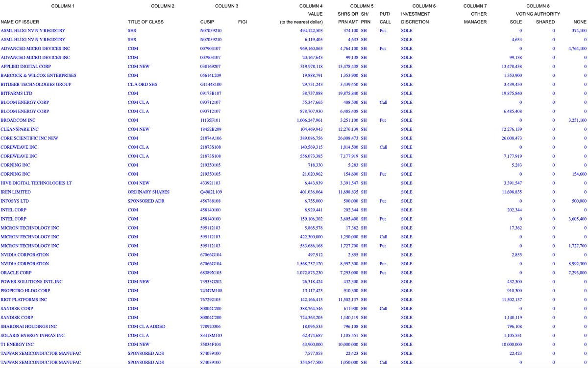Screen dimensions: 588x368
Task: Click the share amount 26,008,473
Action: coord(348,138)
